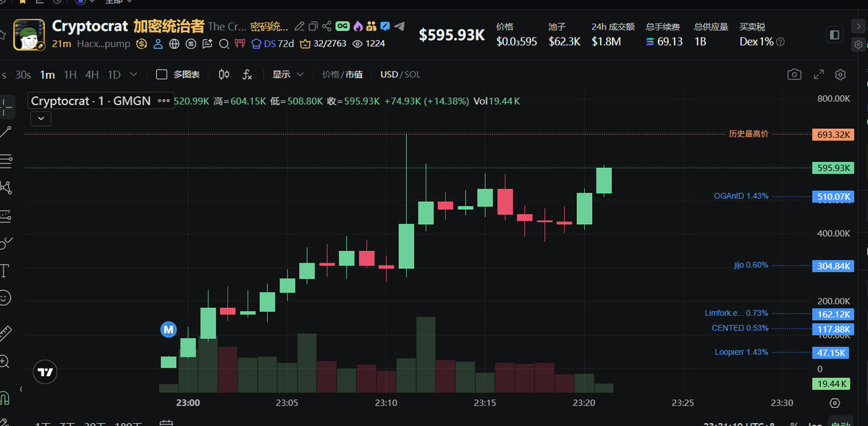
Task: Copy the token address icon
Action: coord(313,26)
